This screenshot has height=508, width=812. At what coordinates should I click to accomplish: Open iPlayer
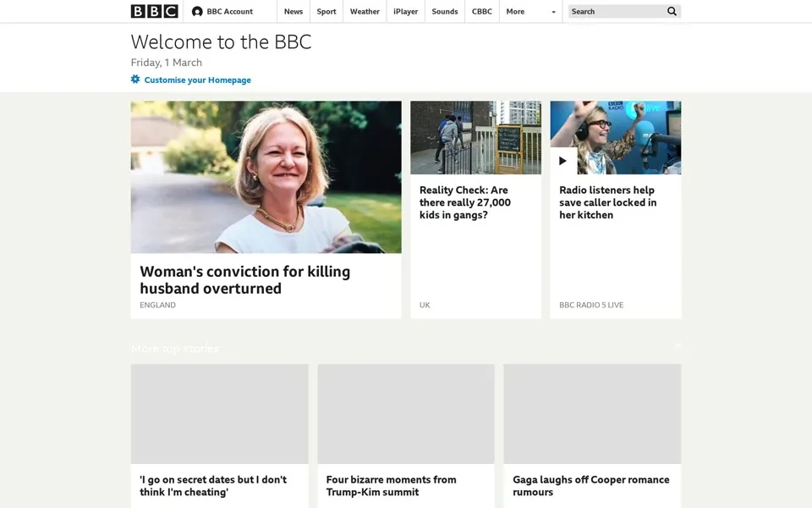[405, 11]
